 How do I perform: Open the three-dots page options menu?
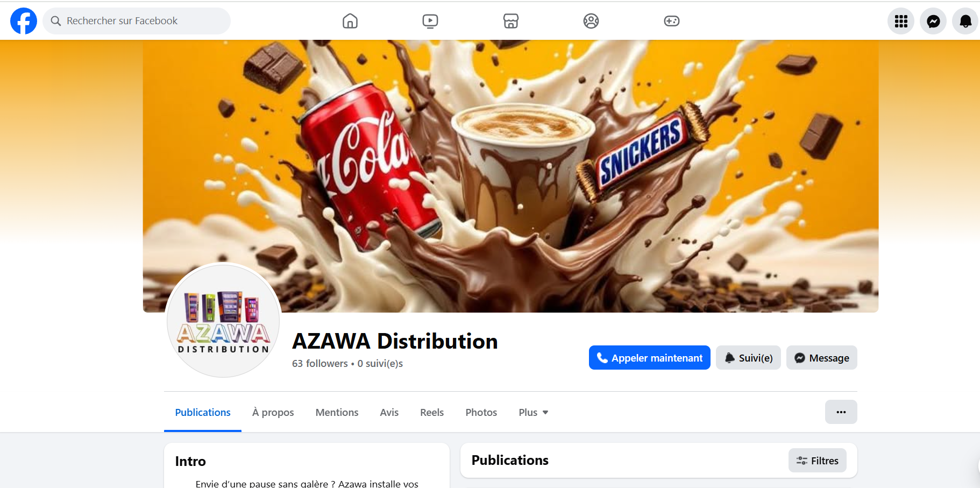click(841, 412)
